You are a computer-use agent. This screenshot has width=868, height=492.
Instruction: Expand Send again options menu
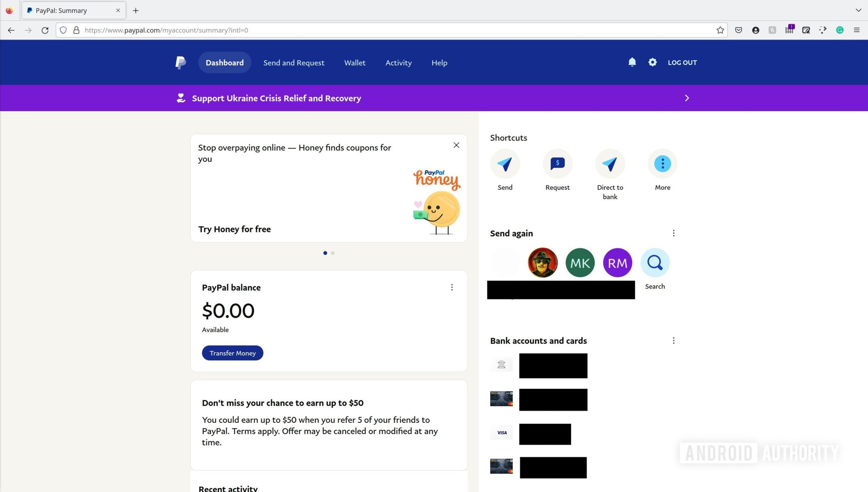point(673,233)
